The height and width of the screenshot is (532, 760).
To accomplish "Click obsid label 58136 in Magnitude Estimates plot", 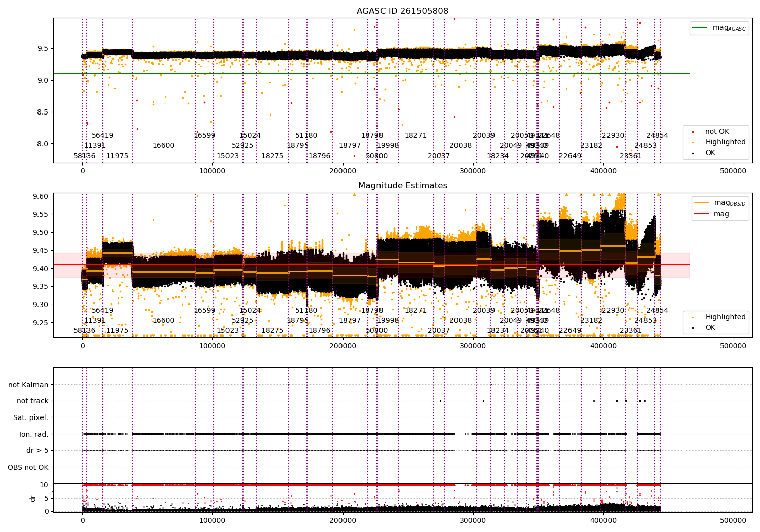I will click(85, 331).
